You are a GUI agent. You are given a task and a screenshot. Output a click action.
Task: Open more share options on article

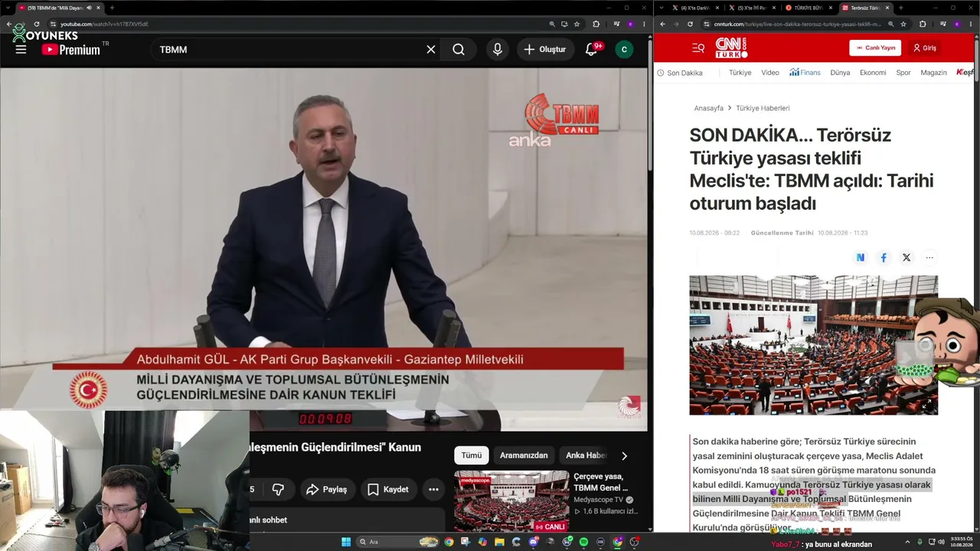tap(929, 258)
